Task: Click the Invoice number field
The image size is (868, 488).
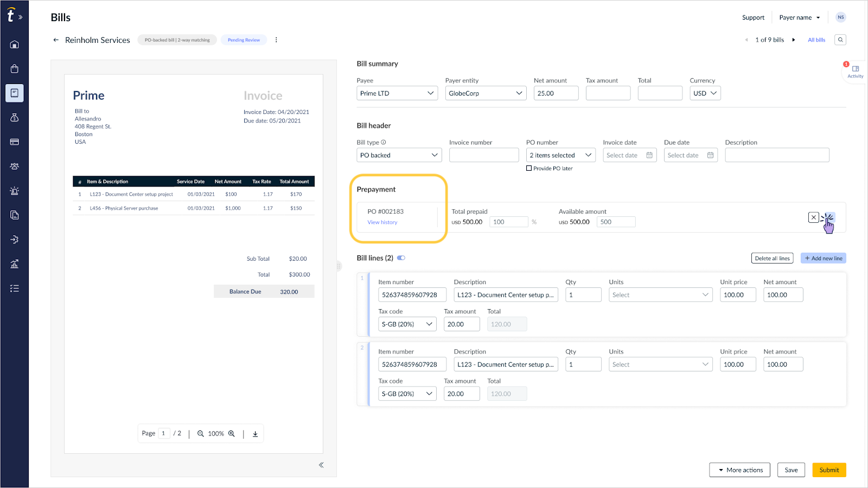Action: click(x=484, y=155)
